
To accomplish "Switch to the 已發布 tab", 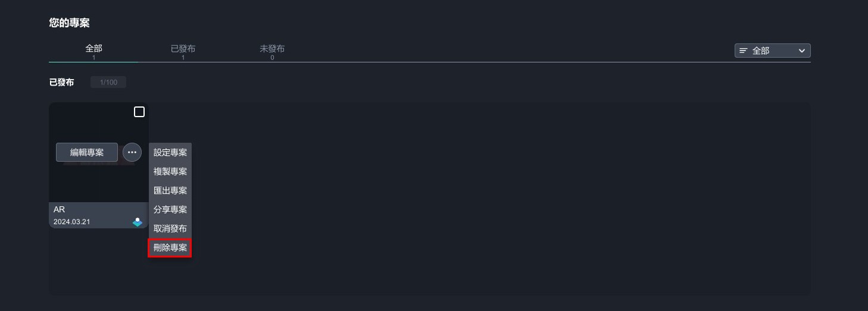I will coord(183,51).
